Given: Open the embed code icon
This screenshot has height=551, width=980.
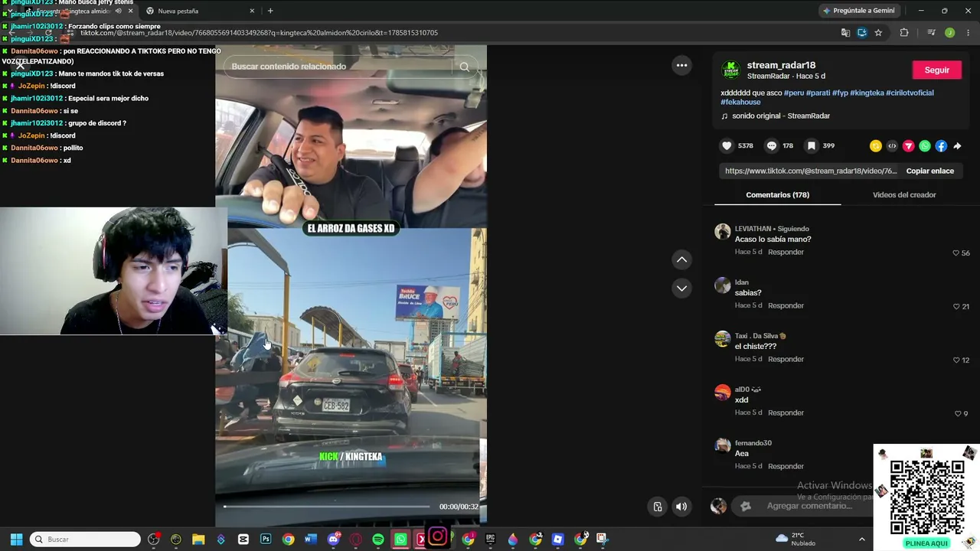Looking at the screenshot, I should tap(892, 146).
